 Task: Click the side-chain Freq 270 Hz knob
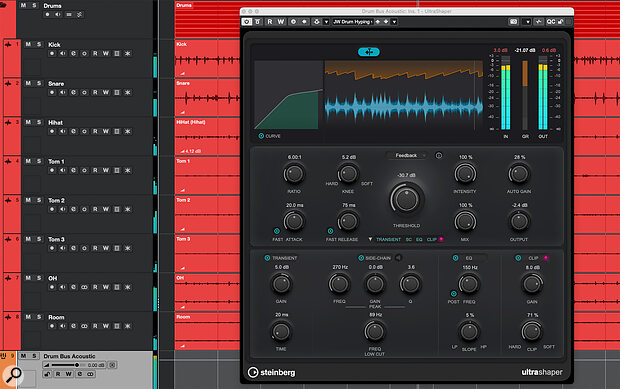[339, 284]
